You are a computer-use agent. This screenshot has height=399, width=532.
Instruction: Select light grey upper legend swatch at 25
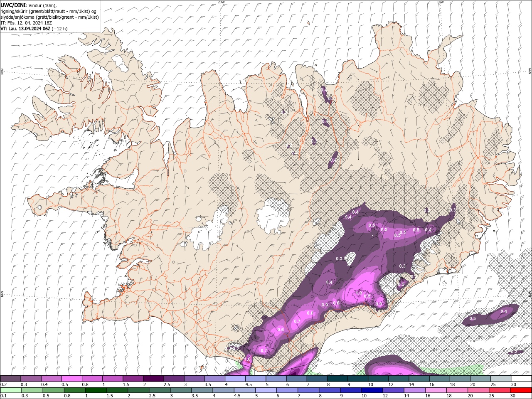tap(501, 379)
